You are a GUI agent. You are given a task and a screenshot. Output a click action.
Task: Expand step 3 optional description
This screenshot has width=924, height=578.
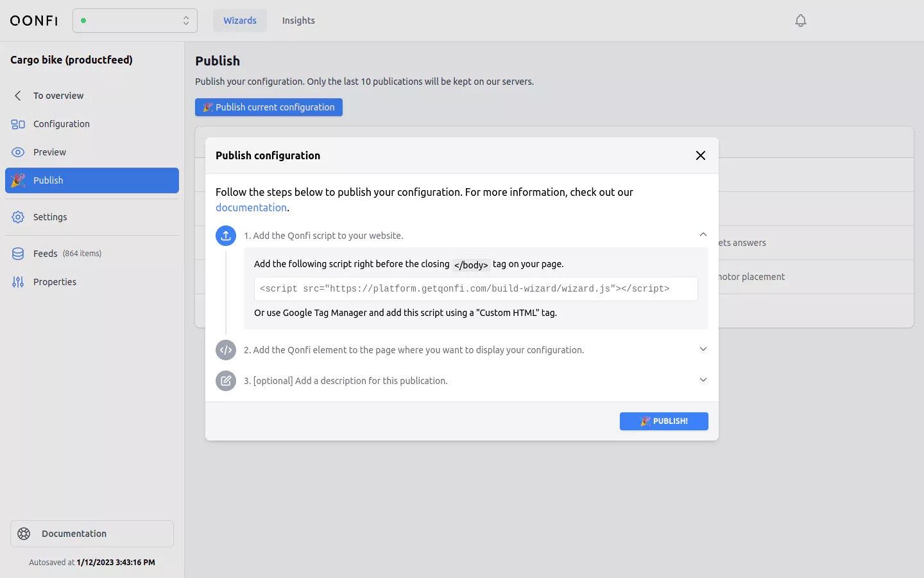(703, 380)
